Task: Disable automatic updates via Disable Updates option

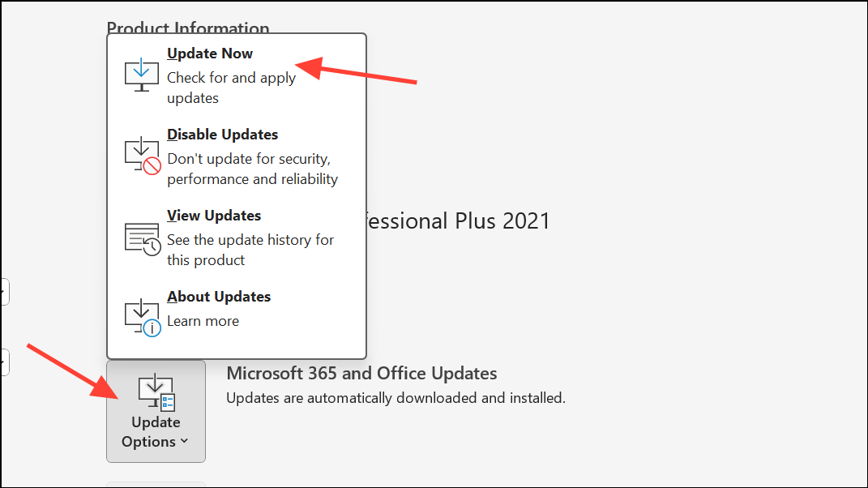Action: 222,135
